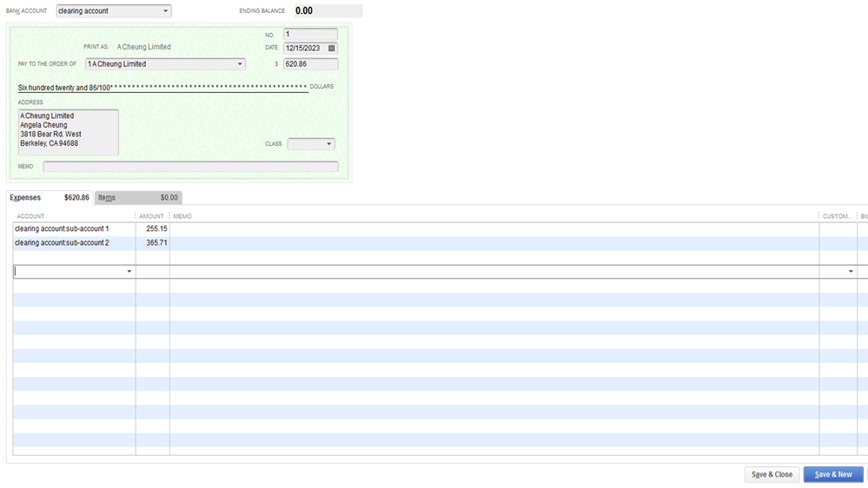Click the amount cell 255.15
868x488 pixels.
click(153, 229)
